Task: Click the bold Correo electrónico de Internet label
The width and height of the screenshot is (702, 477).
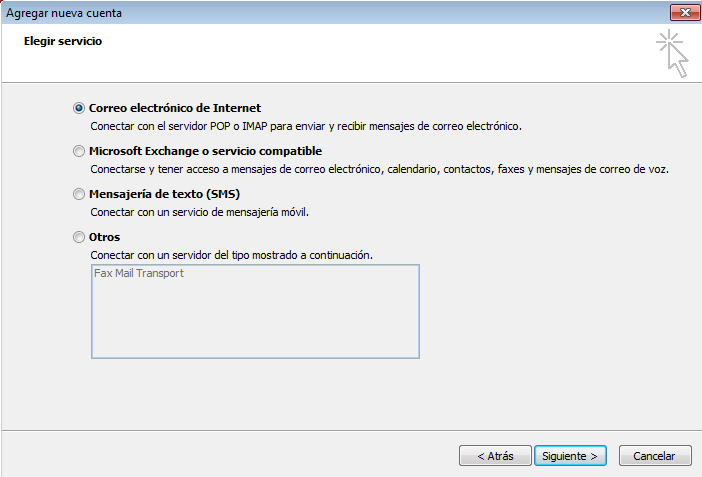Action: coord(175,108)
